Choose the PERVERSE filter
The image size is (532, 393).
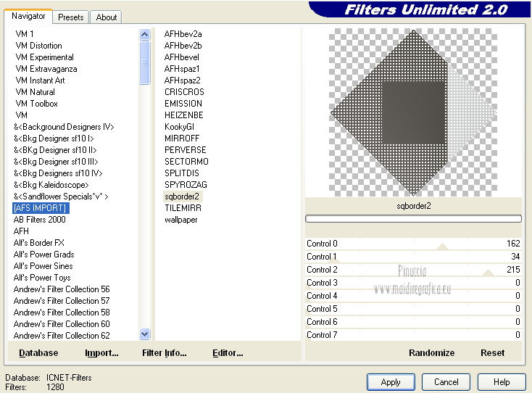186,150
